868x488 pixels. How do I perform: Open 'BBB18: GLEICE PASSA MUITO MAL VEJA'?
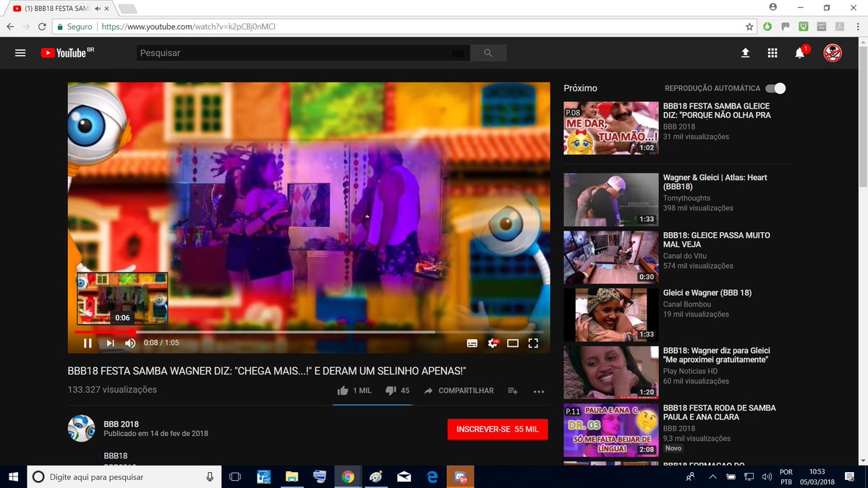point(717,240)
